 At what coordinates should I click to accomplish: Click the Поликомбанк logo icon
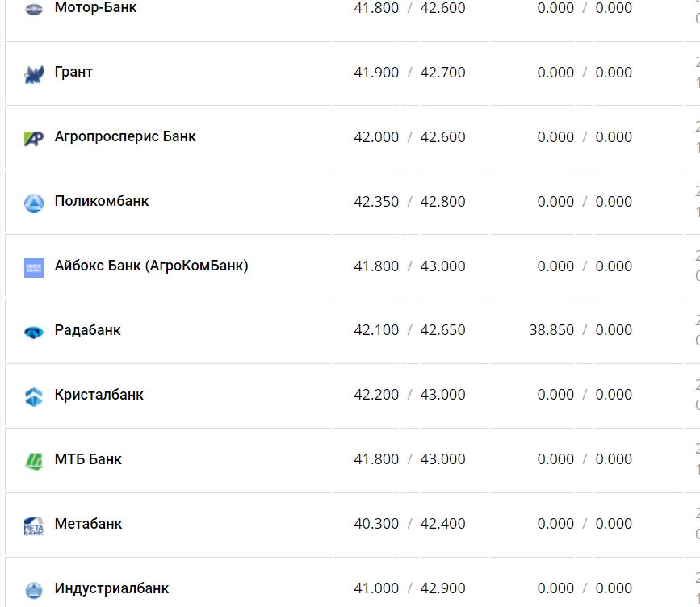coord(34,203)
